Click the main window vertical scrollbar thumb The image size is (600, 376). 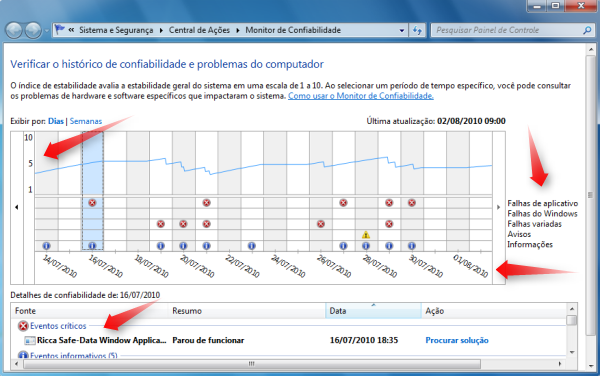click(x=590, y=195)
